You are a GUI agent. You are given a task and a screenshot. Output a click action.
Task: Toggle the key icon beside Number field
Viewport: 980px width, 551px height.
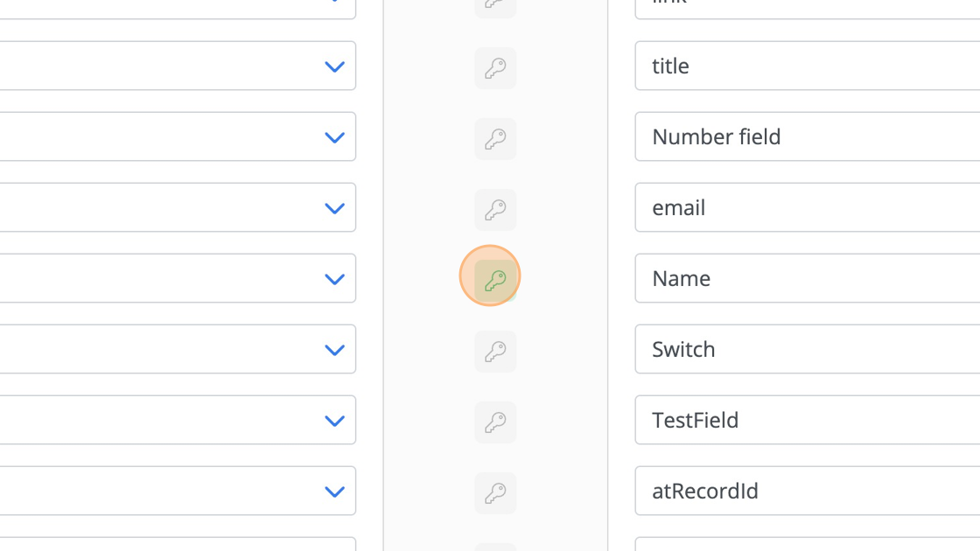coord(495,139)
